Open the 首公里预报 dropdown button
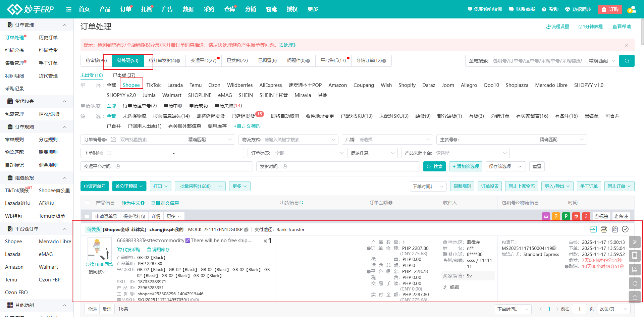644x317 pixels. click(x=129, y=186)
